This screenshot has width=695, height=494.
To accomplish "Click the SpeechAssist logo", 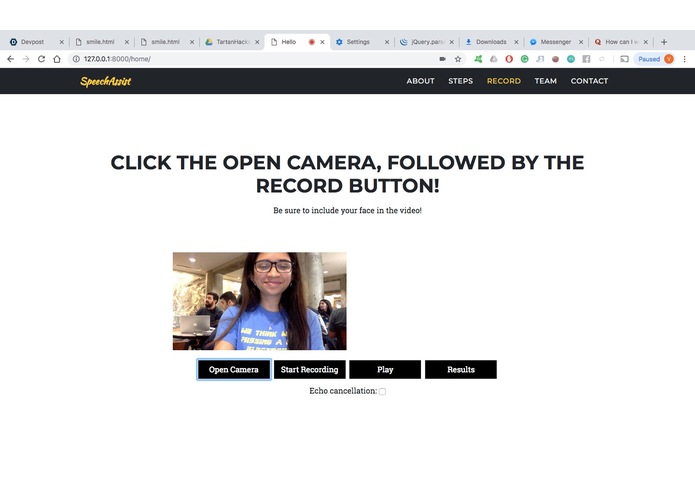I will [x=105, y=81].
